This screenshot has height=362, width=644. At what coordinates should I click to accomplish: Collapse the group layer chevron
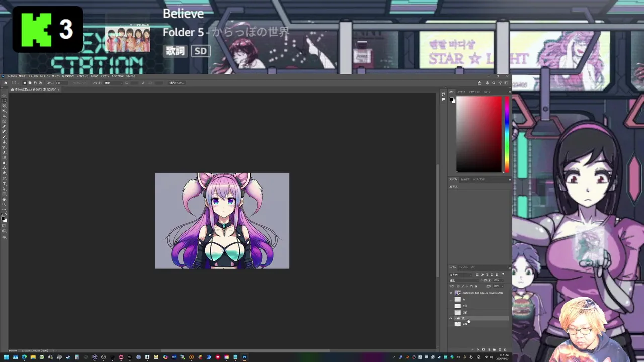point(455,318)
